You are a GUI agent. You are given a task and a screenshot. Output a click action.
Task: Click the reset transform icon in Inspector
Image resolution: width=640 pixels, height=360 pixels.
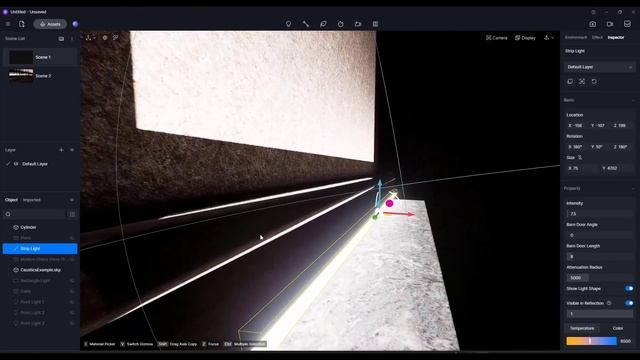[x=594, y=82]
